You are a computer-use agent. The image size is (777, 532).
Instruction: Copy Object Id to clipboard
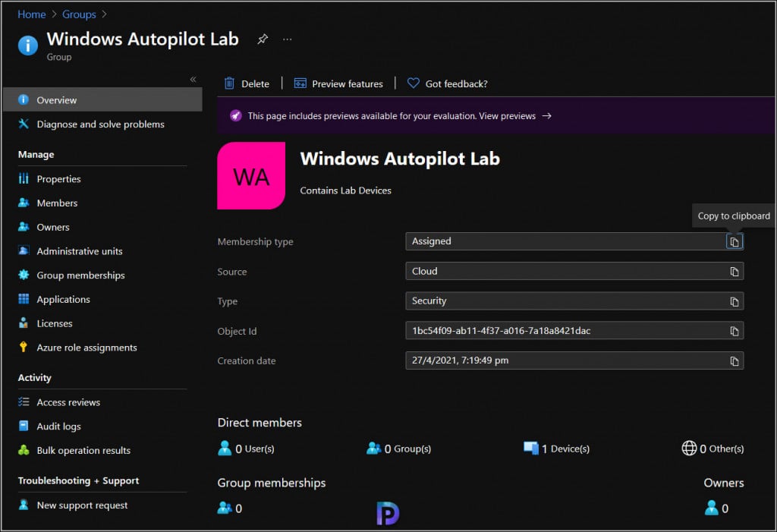coord(735,331)
